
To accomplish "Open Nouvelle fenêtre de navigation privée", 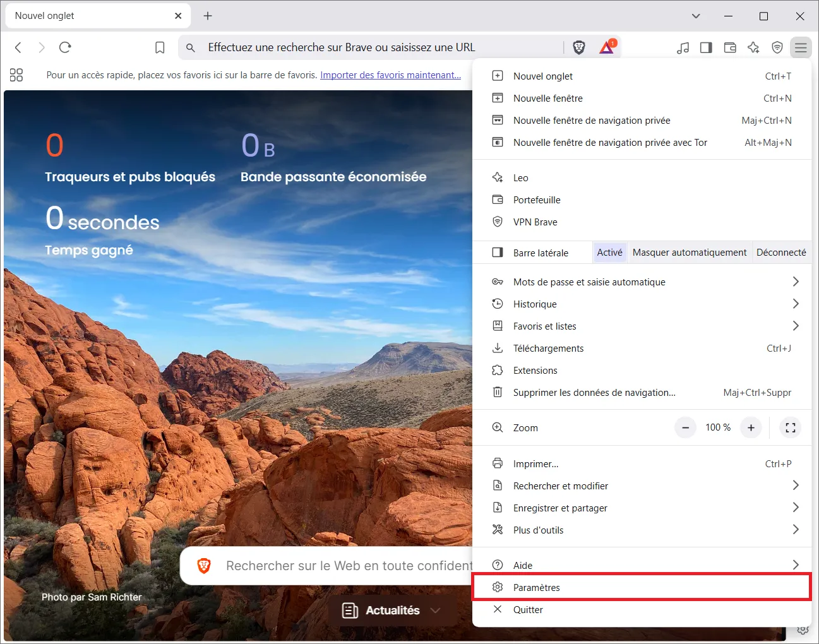I will [x=642, y=120].
